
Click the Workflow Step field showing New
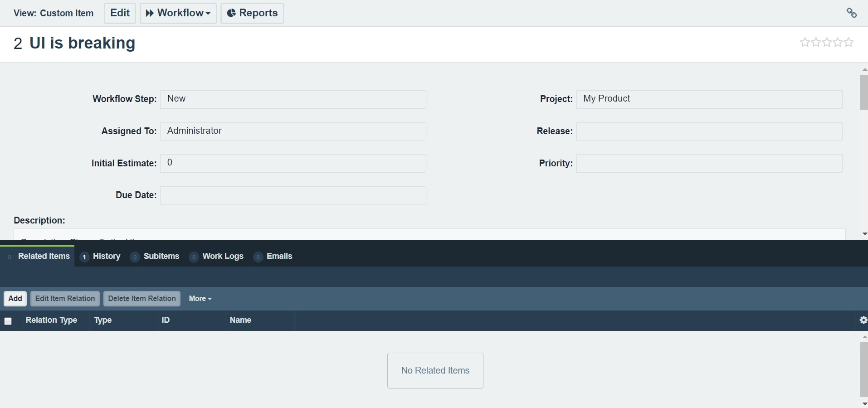point(293,99)
